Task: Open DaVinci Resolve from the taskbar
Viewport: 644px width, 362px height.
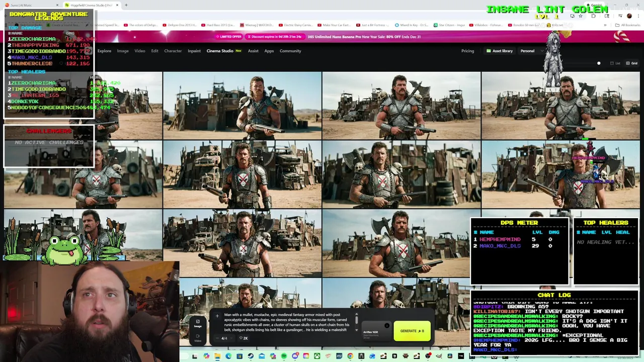Action: click(450, 356)
